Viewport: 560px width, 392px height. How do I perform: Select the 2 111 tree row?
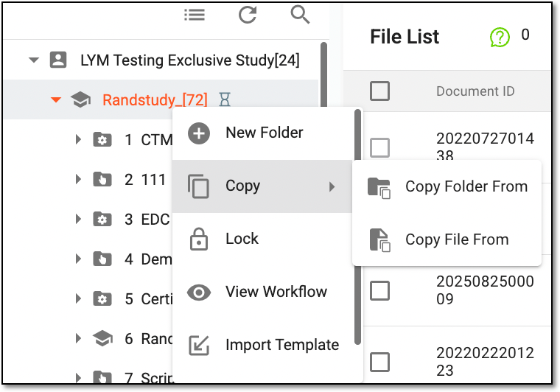coord(145,180)
